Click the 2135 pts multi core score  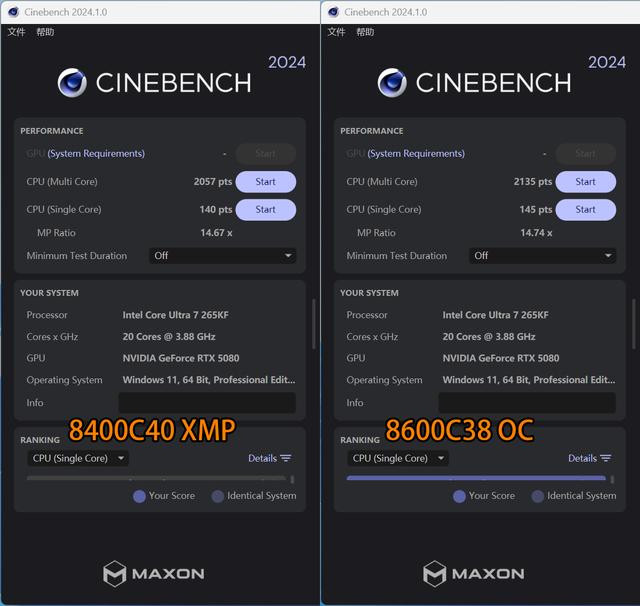click(533, 182)
